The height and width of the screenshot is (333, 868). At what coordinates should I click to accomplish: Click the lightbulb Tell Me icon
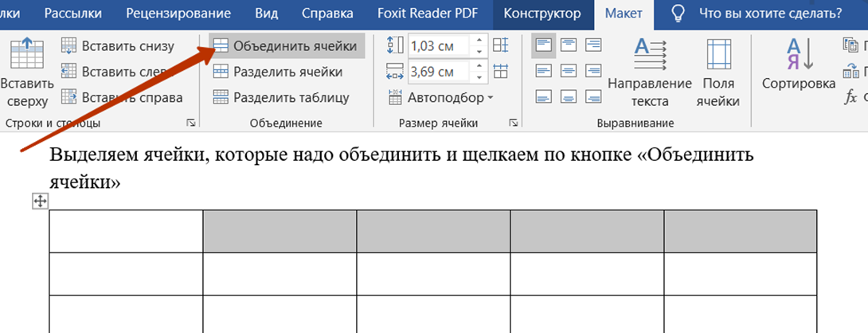coord(677,14)
